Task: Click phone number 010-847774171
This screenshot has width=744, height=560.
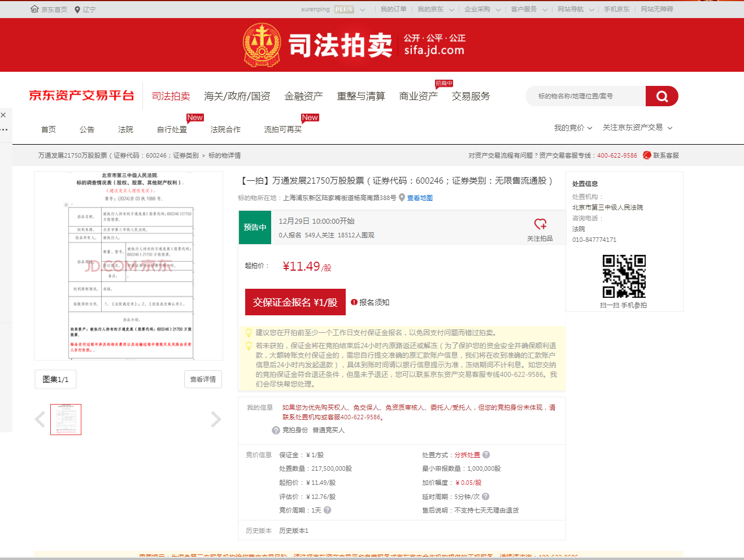Action: [594, 240]
